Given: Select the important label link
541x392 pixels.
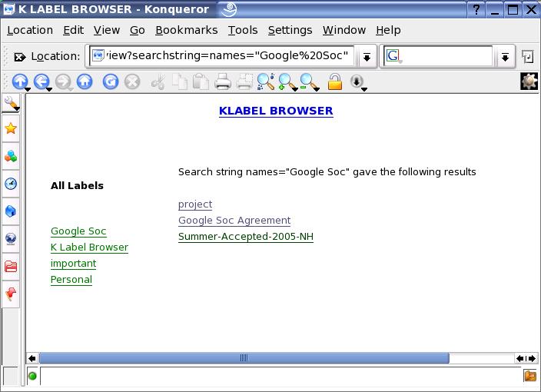Looking at the screenshot, I should click(x=73, y=264).
